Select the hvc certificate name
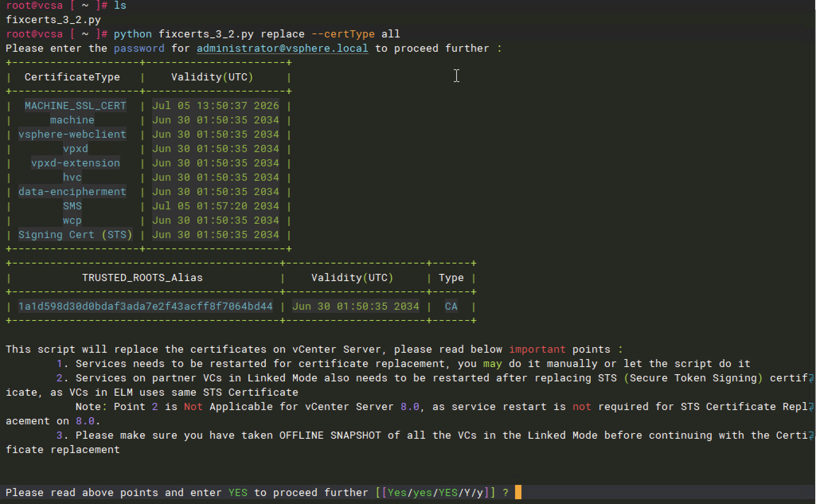This screenshot has width=816, height=504. tap(72, 178)
